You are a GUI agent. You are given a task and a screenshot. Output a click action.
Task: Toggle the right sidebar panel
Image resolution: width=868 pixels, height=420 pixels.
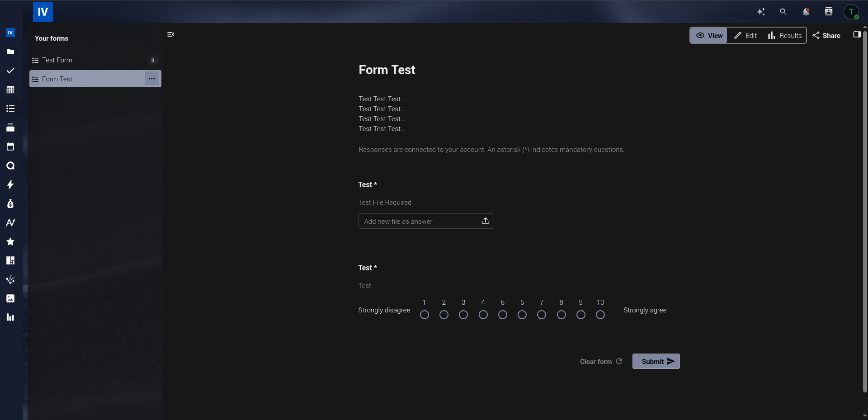click(856, 35)
